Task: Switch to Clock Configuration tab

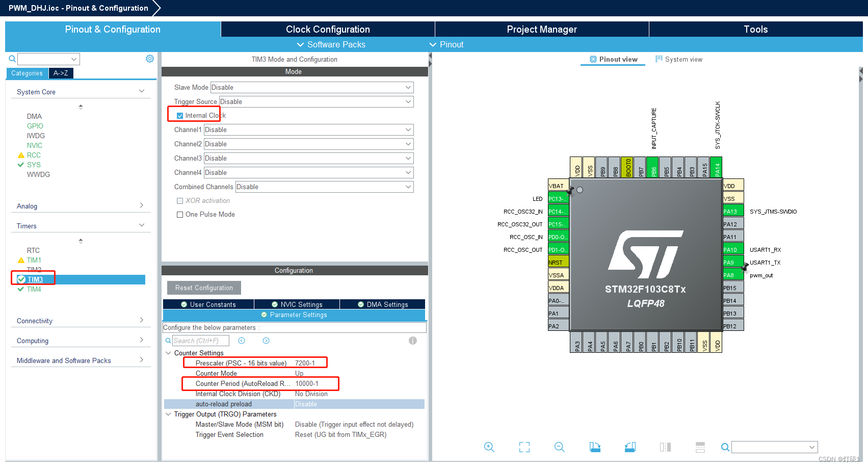Action: coord(328,29)
